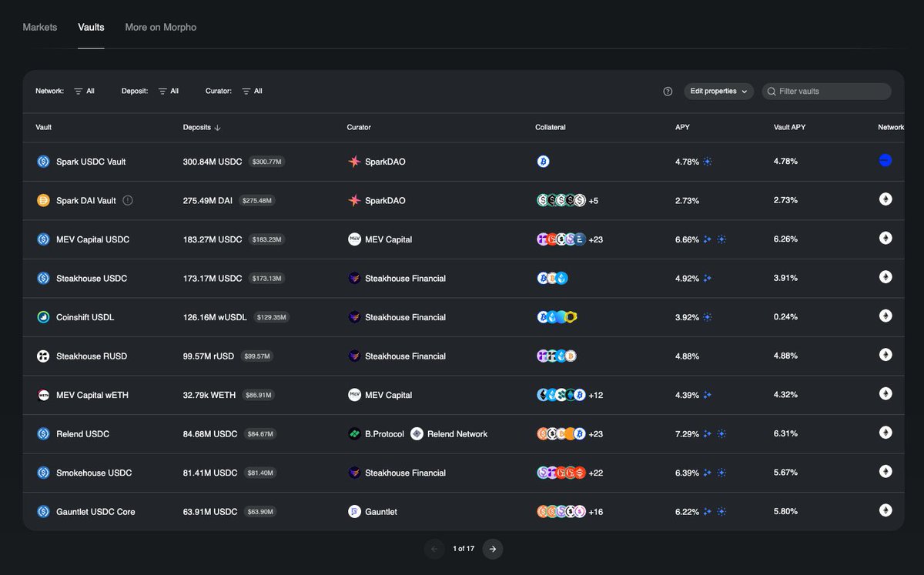Viewport: 924px width, 575px height.
Task: Open the Deposit filter dropdown
Action: tap(168, 91)
